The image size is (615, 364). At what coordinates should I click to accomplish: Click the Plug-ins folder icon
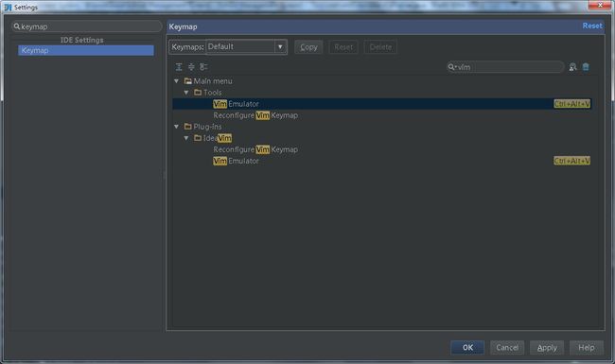click(x=188, y=127)
